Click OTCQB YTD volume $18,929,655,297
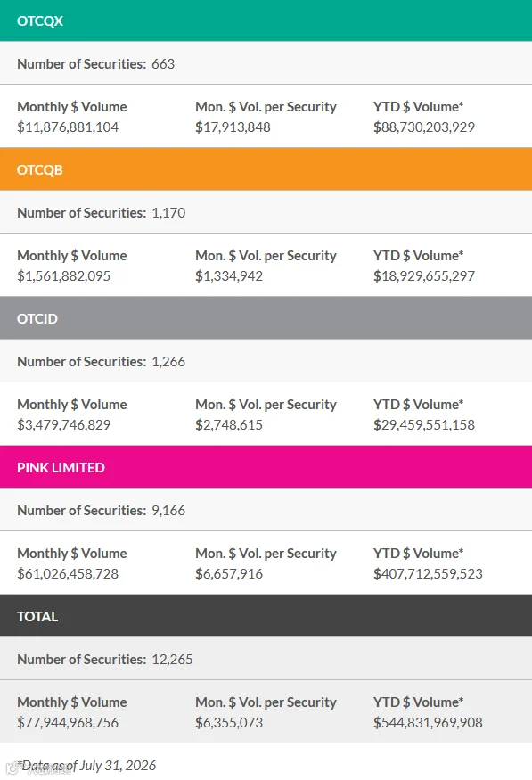Image resolution: width=532 pixels, height=780 pixels. click(424, 276)
